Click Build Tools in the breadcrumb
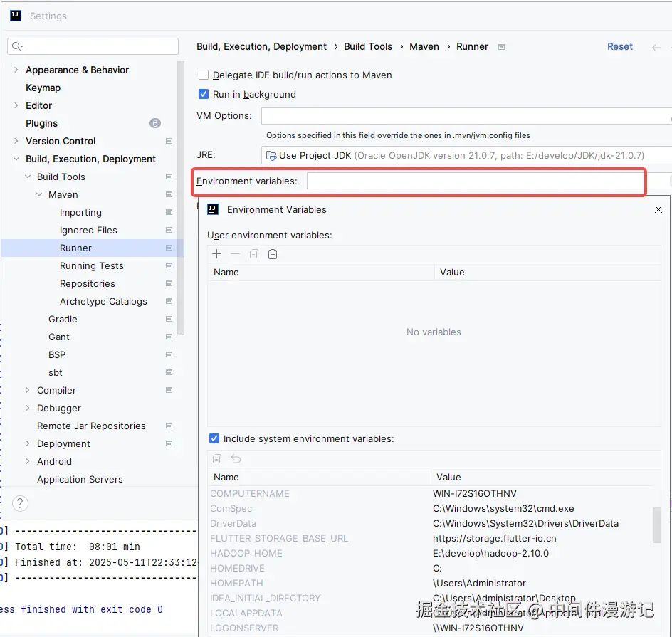This screenshot has width=672, height=637. click(368, 47)
